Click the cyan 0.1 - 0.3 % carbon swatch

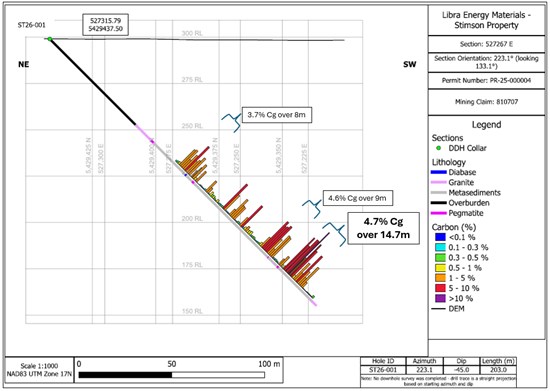point(440,247)
